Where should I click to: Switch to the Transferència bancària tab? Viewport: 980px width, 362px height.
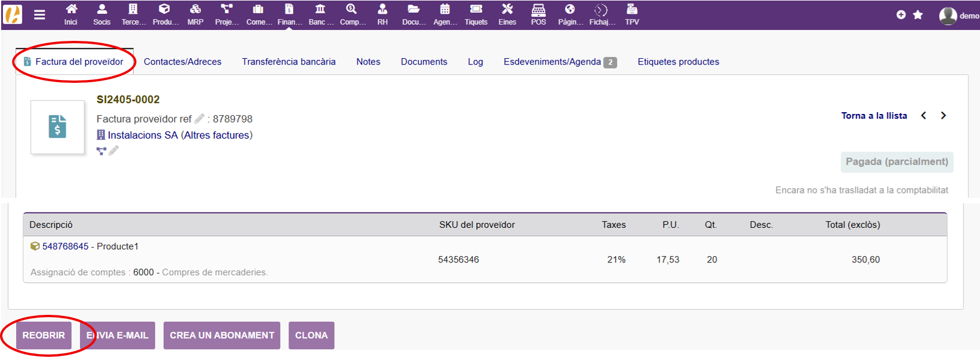(x=288, y=62)
